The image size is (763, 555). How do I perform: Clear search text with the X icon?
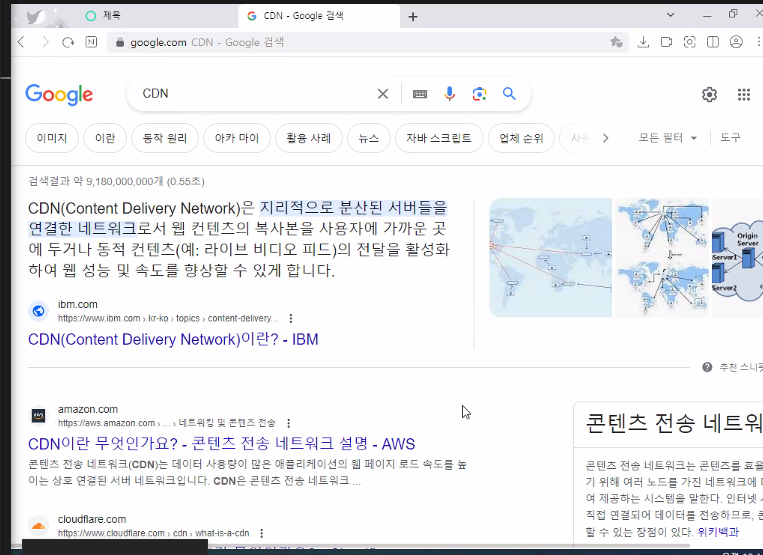[x=383, y=94]
